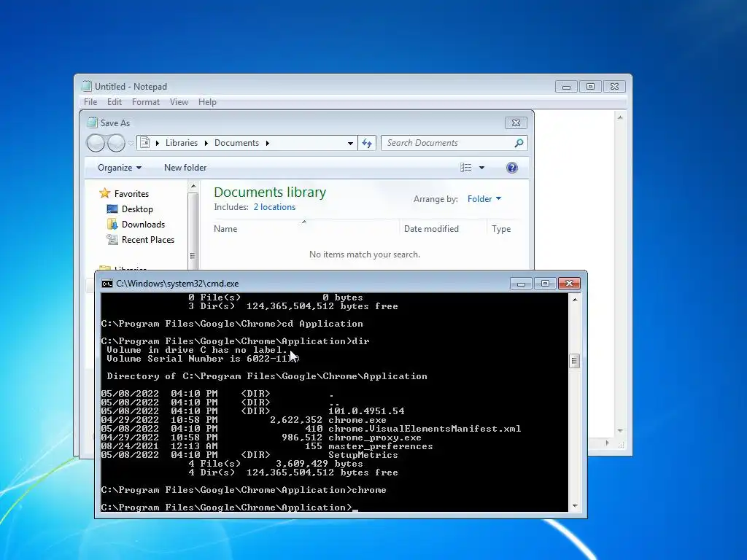Close the Save As dialog

pos(516,122)
